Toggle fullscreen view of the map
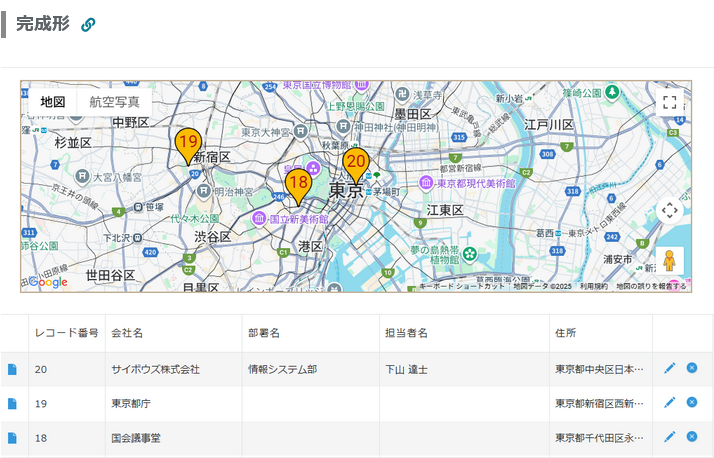Image resolution: width=714 pixels, height=458 pixels. (670, 102)
